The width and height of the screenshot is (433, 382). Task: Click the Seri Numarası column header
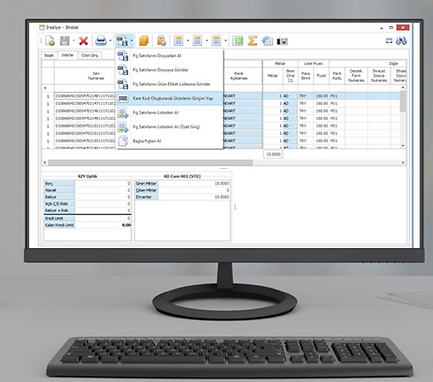coord(96,76)
